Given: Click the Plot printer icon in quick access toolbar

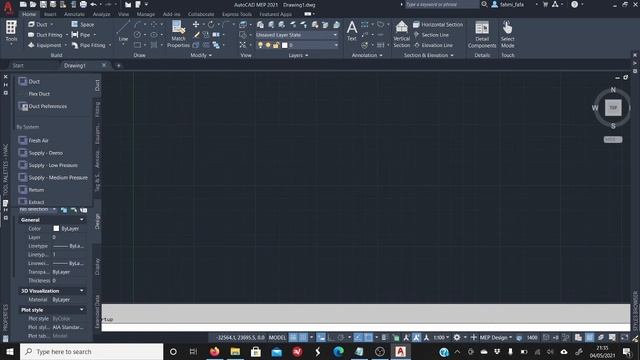Looking at the screenshot, I should [83, 4].
